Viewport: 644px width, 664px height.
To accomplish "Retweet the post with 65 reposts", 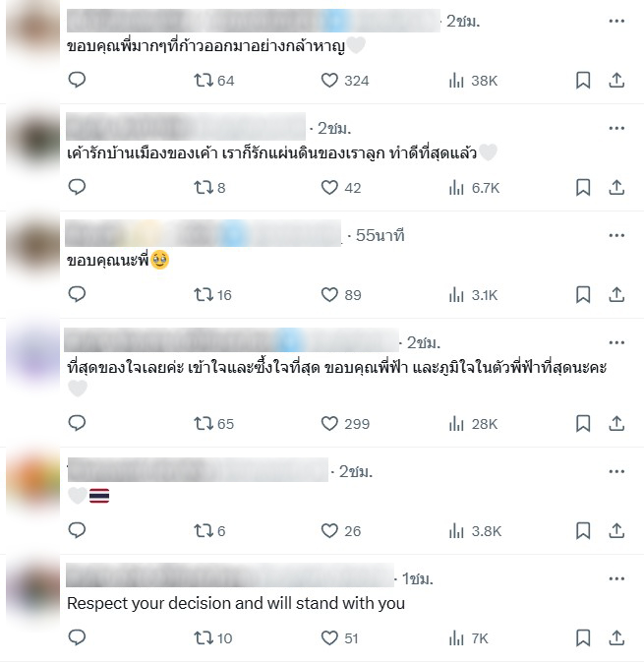I will click(213, 423).
